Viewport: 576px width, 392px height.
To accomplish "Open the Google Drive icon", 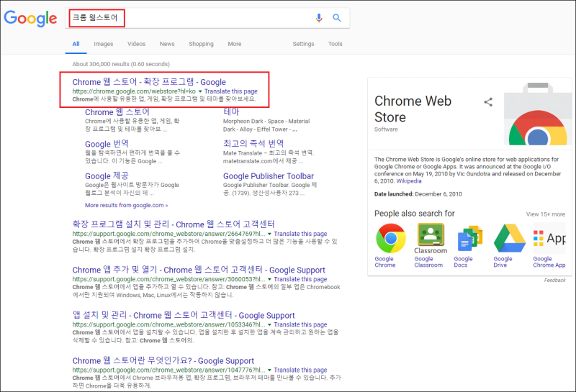I will coord(510,238).
